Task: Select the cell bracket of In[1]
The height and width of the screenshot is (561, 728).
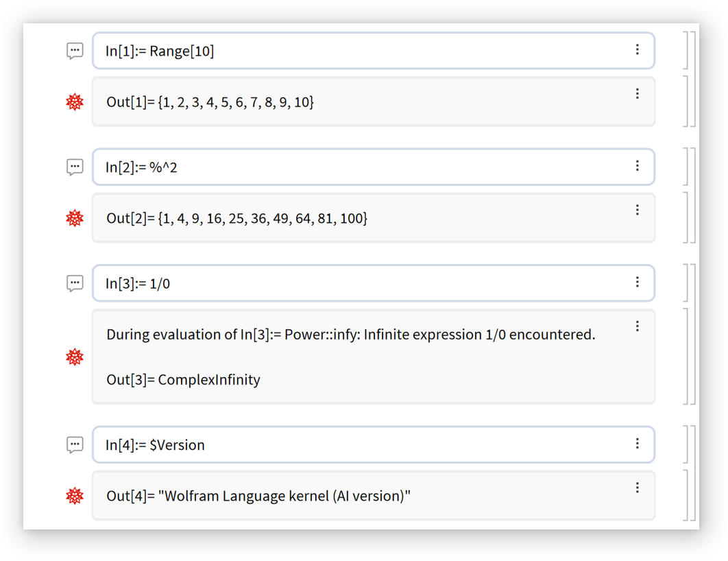Action: (x=686, y=50)
